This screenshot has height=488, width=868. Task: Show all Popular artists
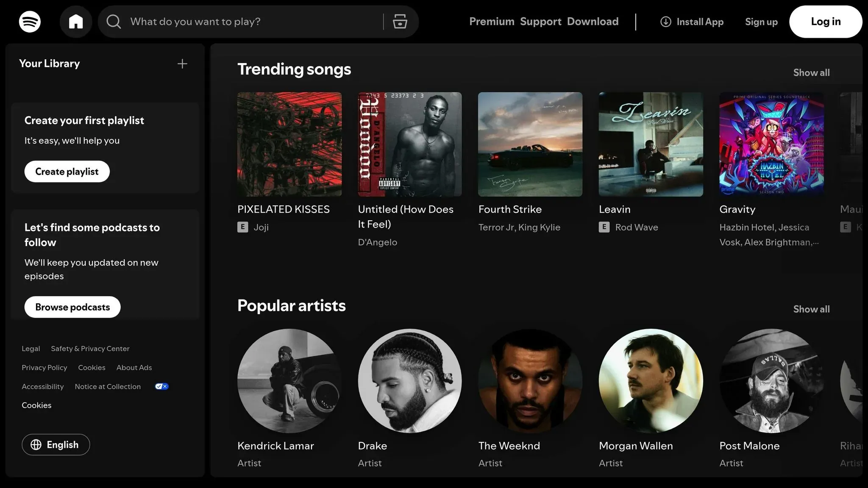click(811, 309)
